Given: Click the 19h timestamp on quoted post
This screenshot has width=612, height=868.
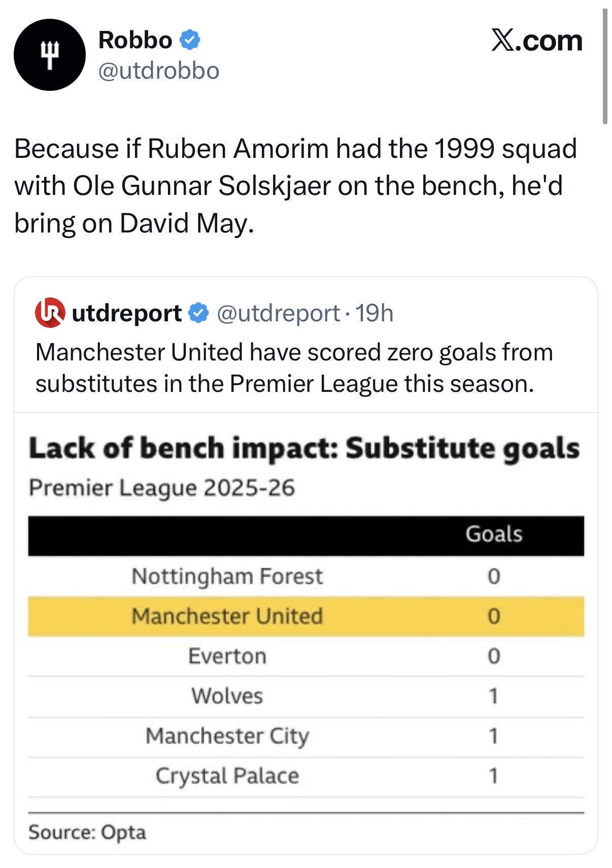Looking at the screenshot, I should click(374, 313).
